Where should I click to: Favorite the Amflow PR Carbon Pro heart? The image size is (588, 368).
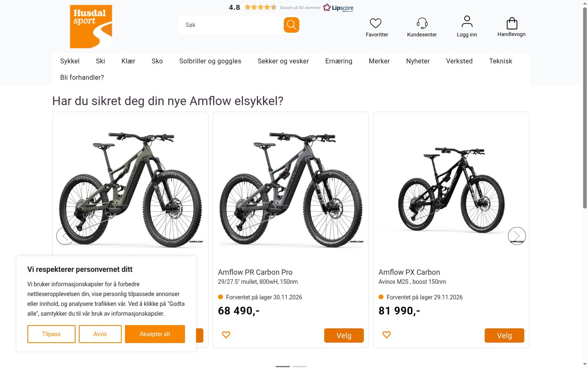tap(226, 335)
